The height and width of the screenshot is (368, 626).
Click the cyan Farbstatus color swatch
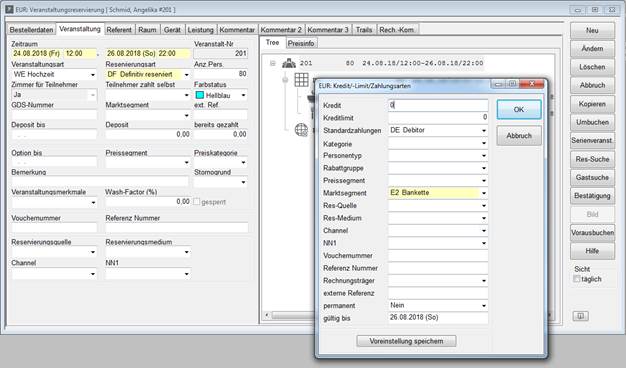[200, 95]
